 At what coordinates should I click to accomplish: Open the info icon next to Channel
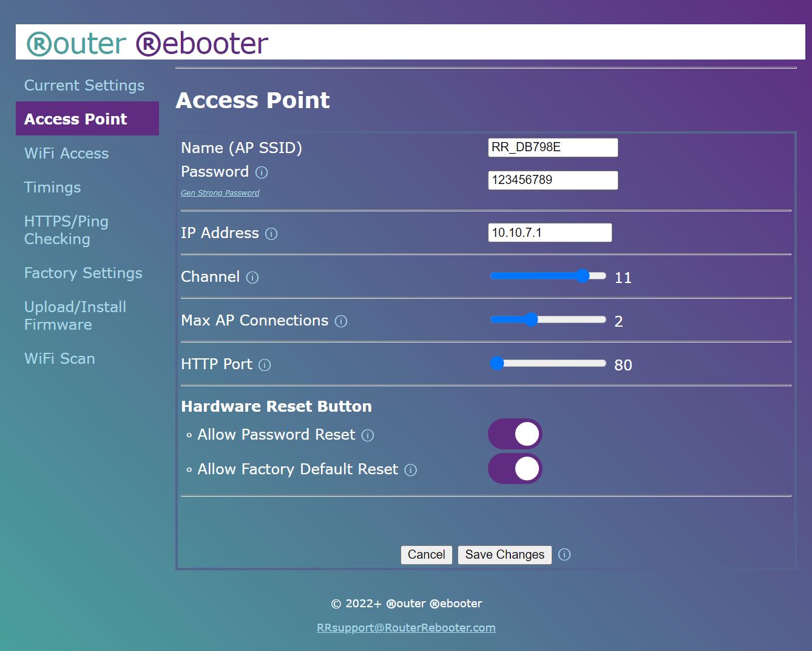tap(252, 278)
